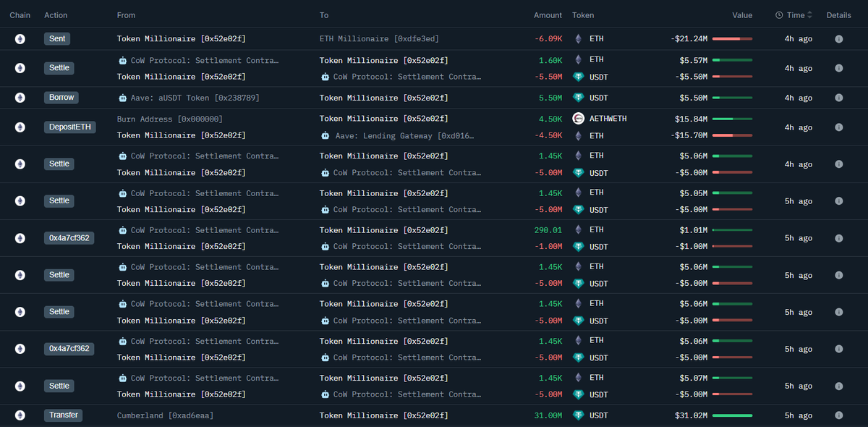Screen dimensions: 868x427
Task: Click Ethereum chain icon in the Transfer row
Action: 20,415
